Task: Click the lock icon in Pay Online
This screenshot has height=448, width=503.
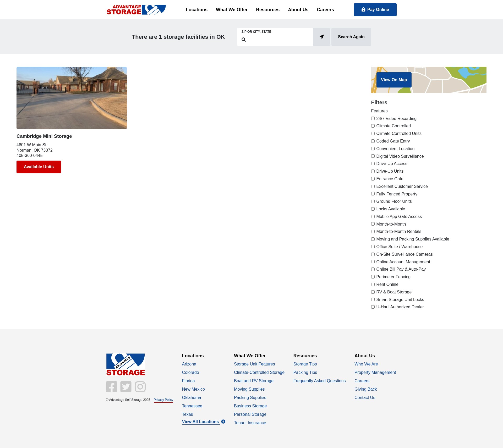Action: click(363, 9)
